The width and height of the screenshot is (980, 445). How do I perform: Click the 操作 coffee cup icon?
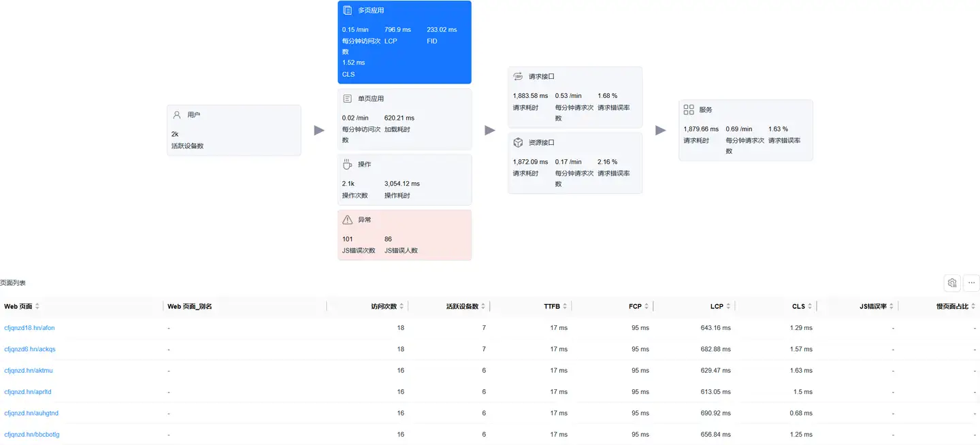point(347,165)
